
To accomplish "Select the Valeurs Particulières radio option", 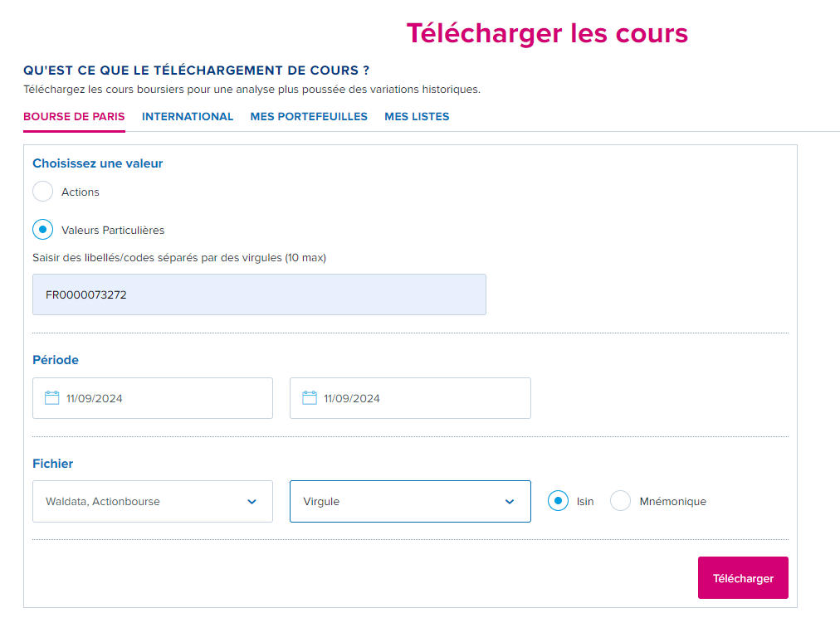I will (42, 230).
